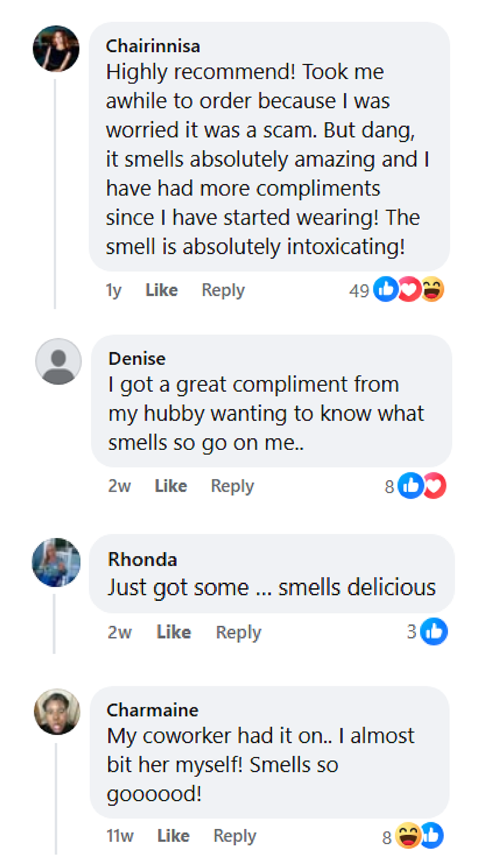
Task: Click the laughing emoji reaction on Chairinnisa's comment
Action: coord(432,289)
